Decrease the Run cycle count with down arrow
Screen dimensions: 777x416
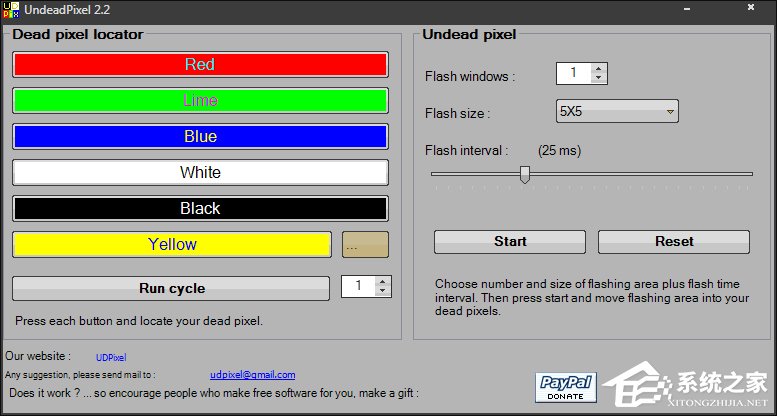pos(383,292)
